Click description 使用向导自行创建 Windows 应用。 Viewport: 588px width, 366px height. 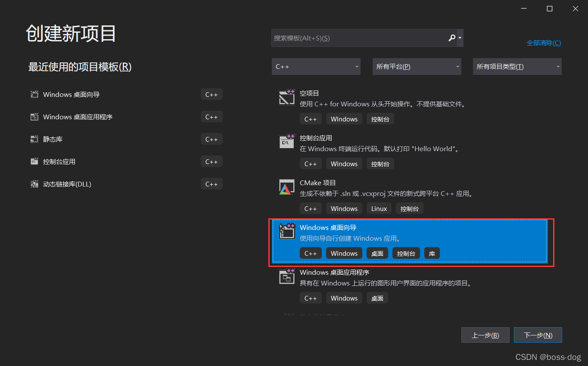click(351, 238)
